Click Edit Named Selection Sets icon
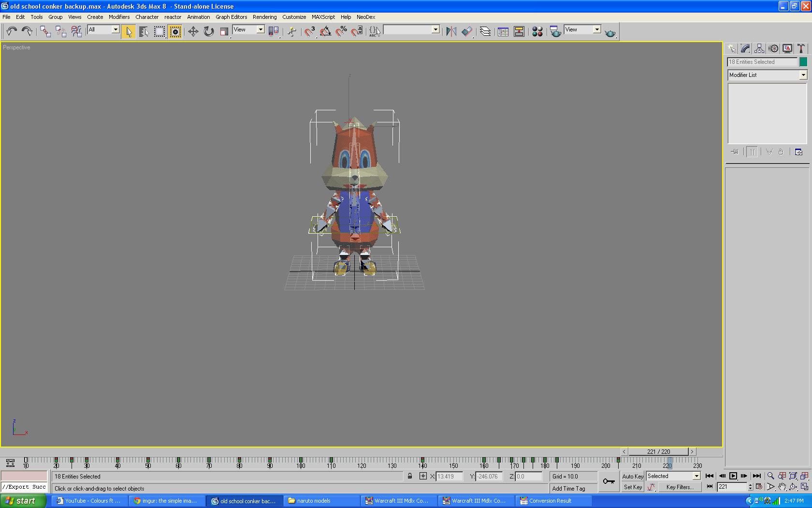 (x=375, y=31)
